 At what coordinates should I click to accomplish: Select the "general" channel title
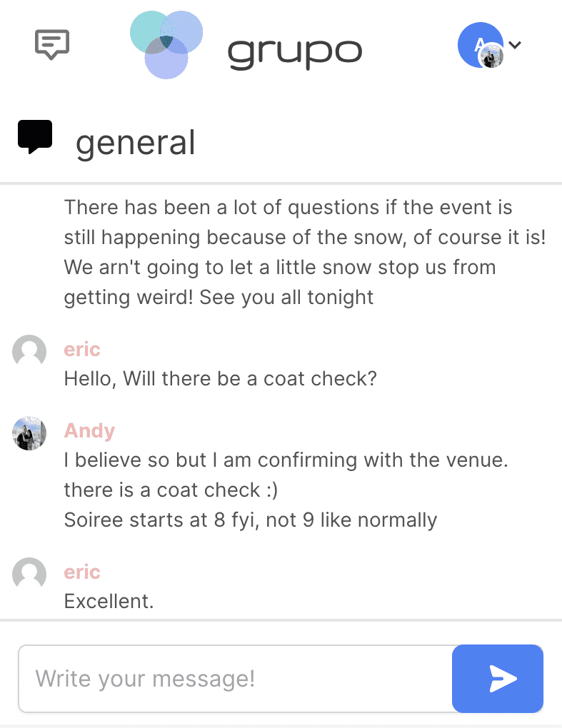point(136,142)
